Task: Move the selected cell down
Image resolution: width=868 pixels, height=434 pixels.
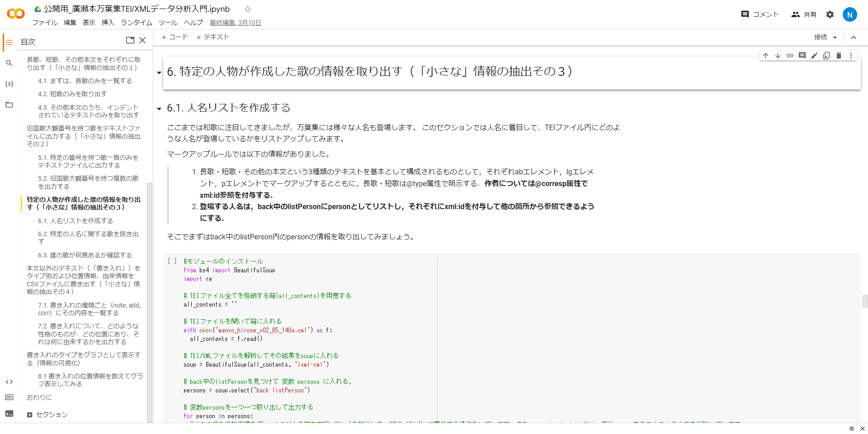Action: click(778, 56)
